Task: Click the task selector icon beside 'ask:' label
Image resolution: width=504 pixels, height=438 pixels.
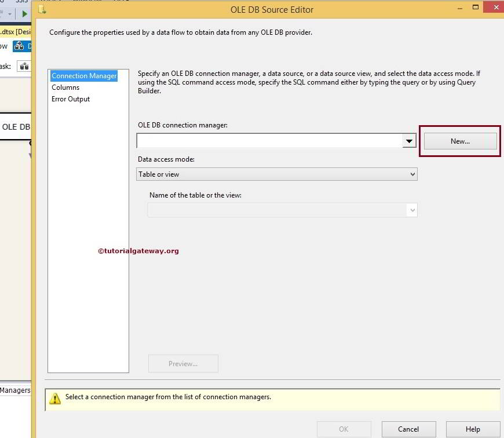Action: pos(24,67)
